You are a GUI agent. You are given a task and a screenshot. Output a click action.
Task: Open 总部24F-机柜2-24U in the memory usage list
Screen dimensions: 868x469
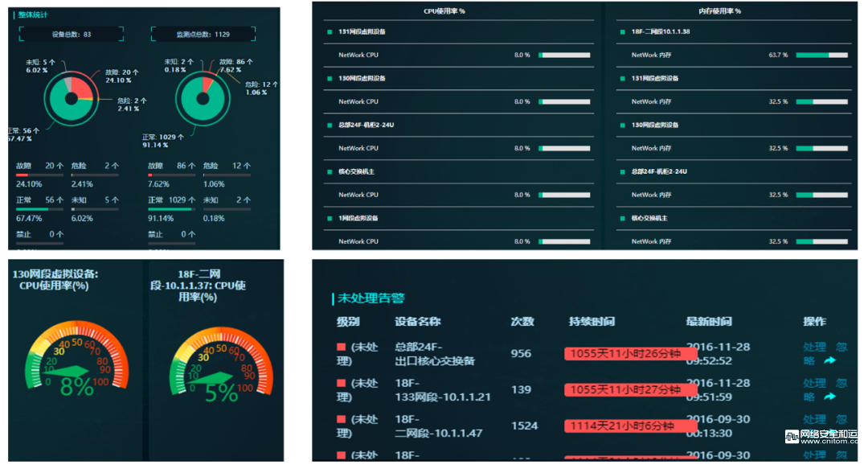[659, 171]
